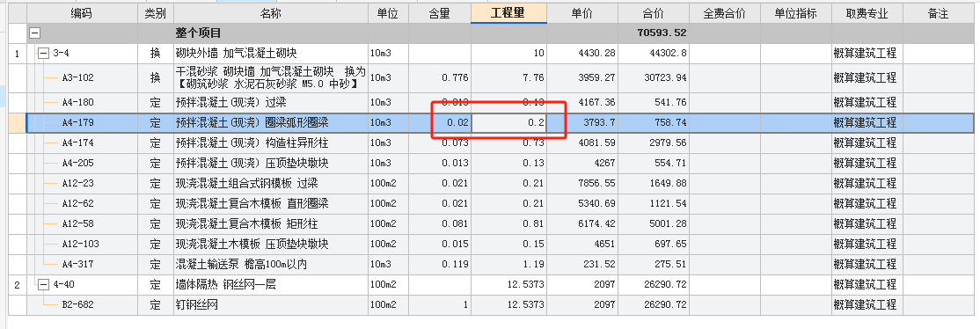Select row number 2 header
This screenshot has width=980, height=329.
[18, 285]
